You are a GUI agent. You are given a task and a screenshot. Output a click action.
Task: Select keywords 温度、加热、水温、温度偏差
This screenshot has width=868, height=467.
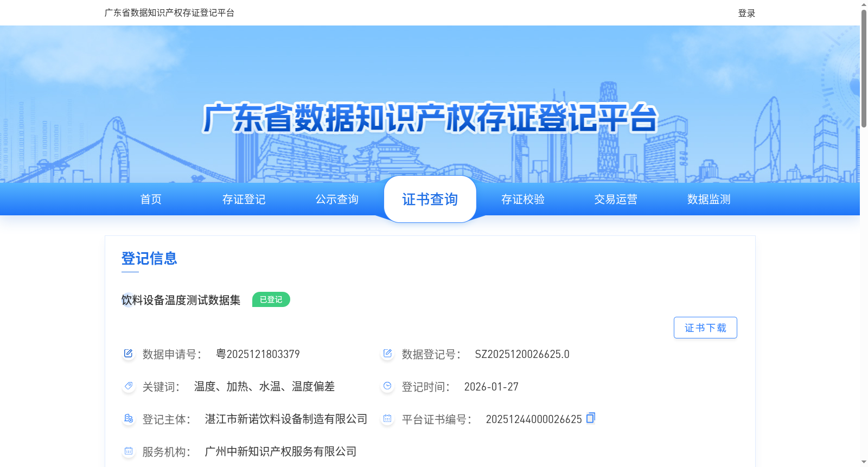pyautogui.click(x=264, y=387)
